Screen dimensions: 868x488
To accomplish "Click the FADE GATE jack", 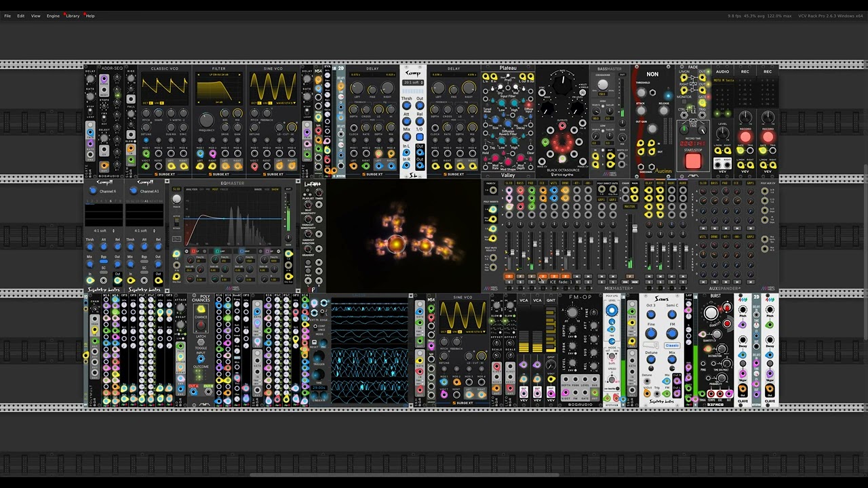I will point(702,102).
